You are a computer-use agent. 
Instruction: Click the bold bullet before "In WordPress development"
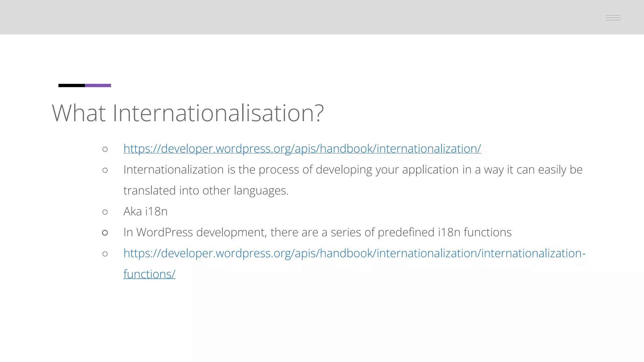(105, 233)
